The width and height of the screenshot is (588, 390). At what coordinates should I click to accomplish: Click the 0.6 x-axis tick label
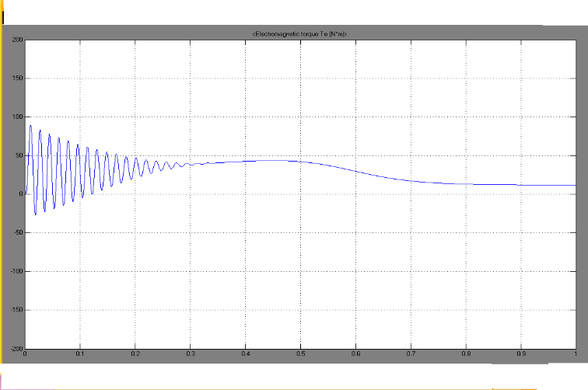(355, 353)
